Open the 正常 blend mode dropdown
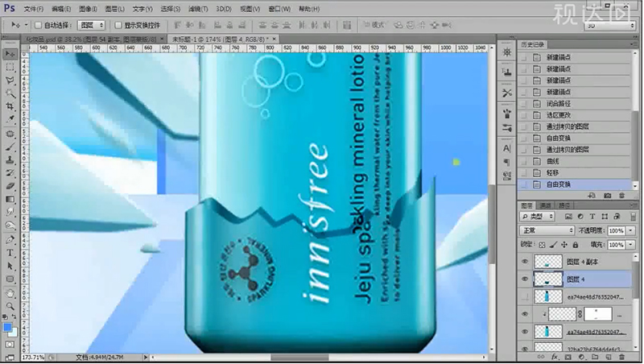Image resolution: width=644 pixels, height=364 pixels. pyautogui.click(x=547, y=230)
